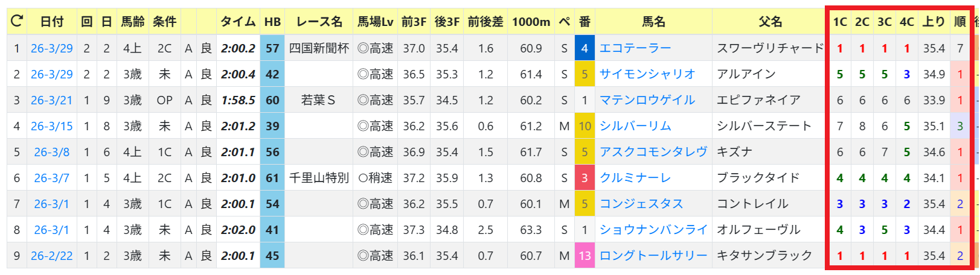Sort by タイム column header

pos(238,22)
